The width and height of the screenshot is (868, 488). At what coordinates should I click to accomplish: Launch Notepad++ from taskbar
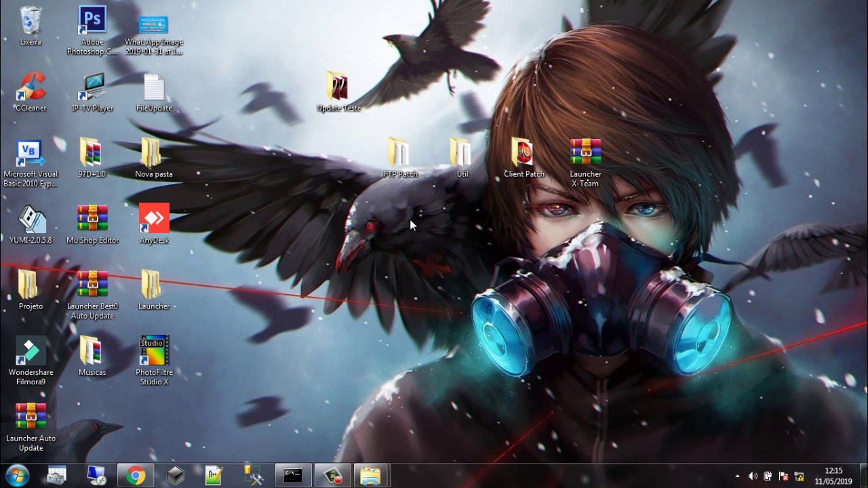(x=214, y=476)
